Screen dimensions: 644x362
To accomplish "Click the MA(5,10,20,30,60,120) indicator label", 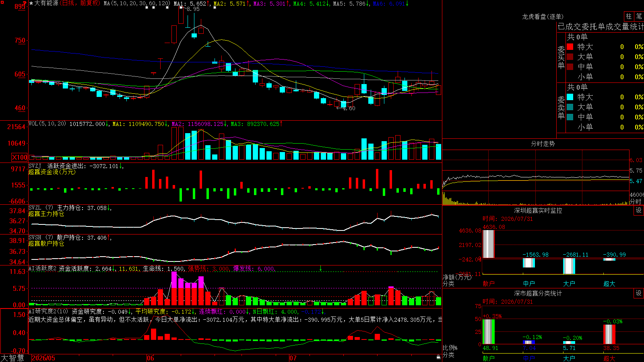I will pos(137,3).
